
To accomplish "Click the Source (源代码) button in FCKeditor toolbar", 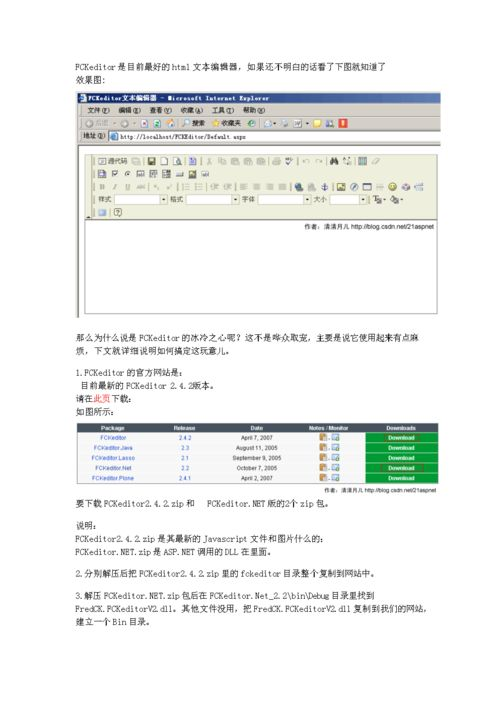I will pos(113,161).
